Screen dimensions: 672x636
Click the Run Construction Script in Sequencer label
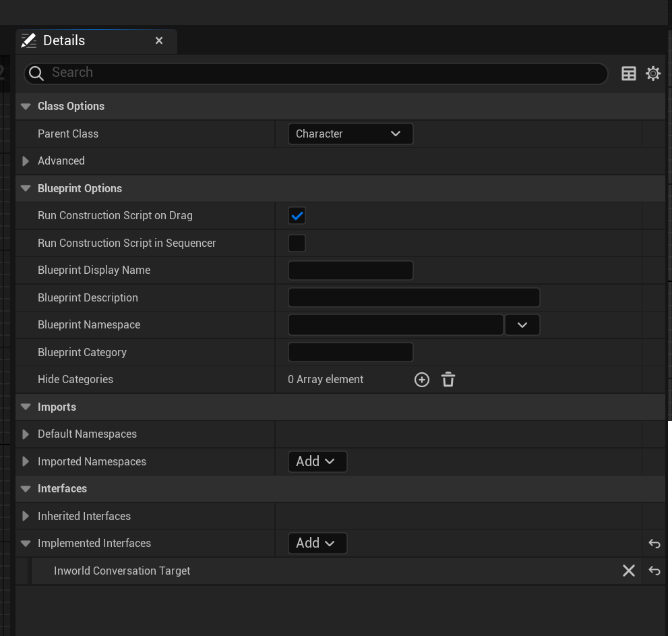(x=127, y=243)
